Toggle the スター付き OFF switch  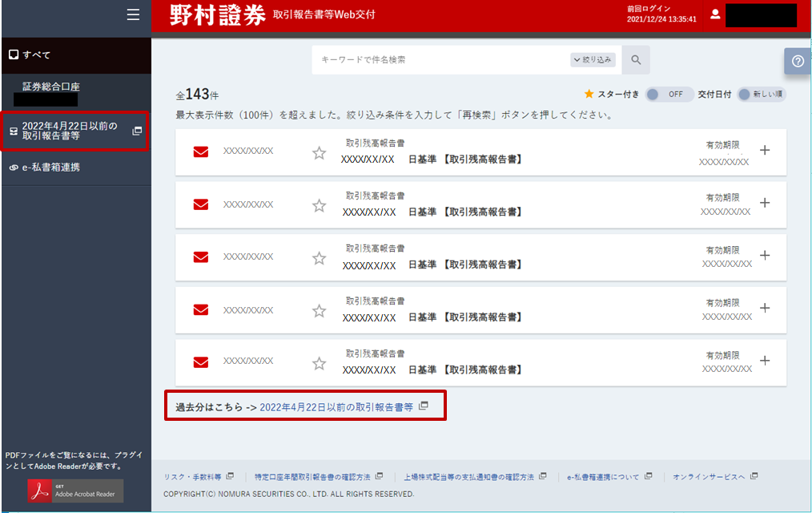tap(669, 95)
